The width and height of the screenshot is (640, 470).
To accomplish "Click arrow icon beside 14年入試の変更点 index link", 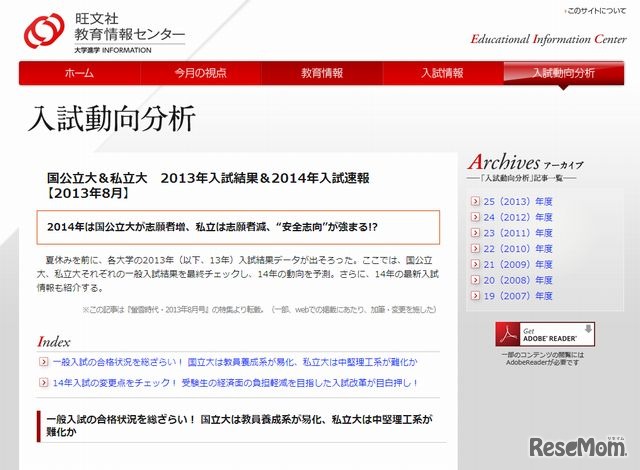I will [43, 382].
